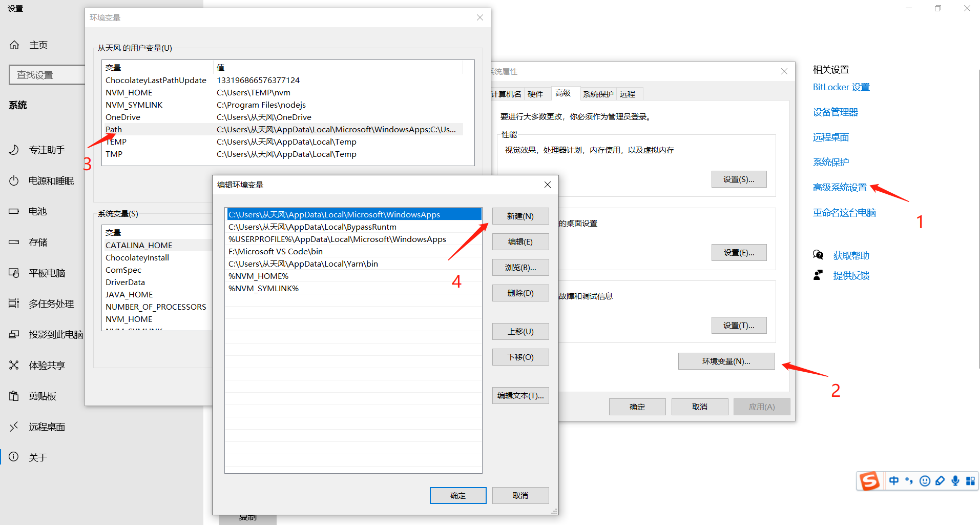This screenshot has width=980, height=525.
Task: Click 重命名这台电脑 link
Action: 845,213
